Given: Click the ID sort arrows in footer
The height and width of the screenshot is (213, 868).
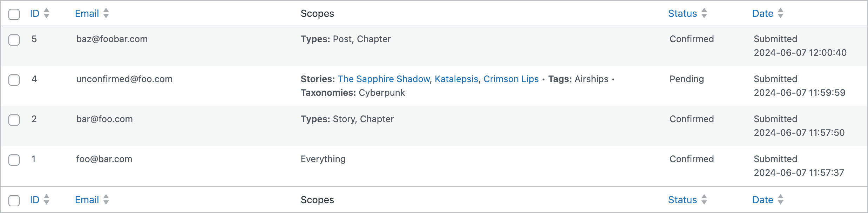Looking at the screenshot, I should point(47,200).
